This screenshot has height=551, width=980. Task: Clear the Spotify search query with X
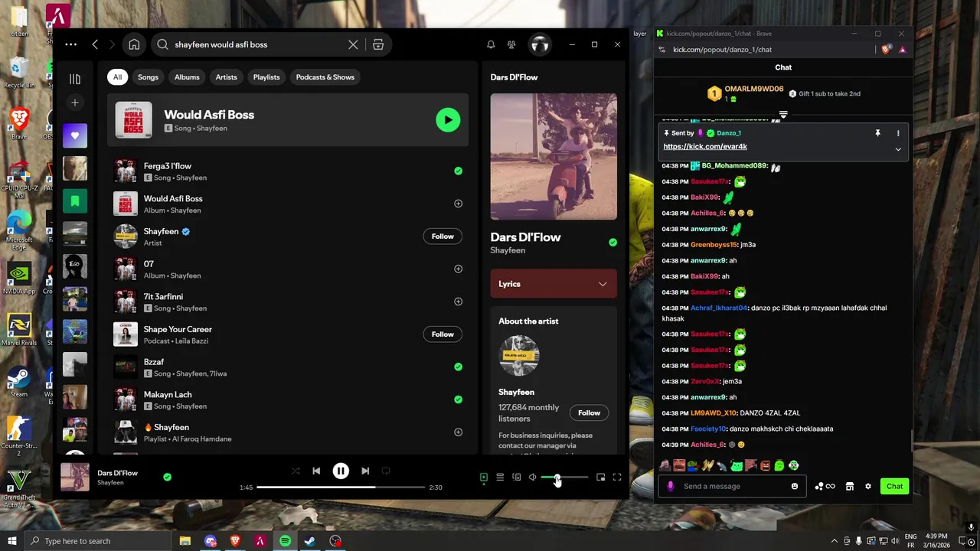353,44
